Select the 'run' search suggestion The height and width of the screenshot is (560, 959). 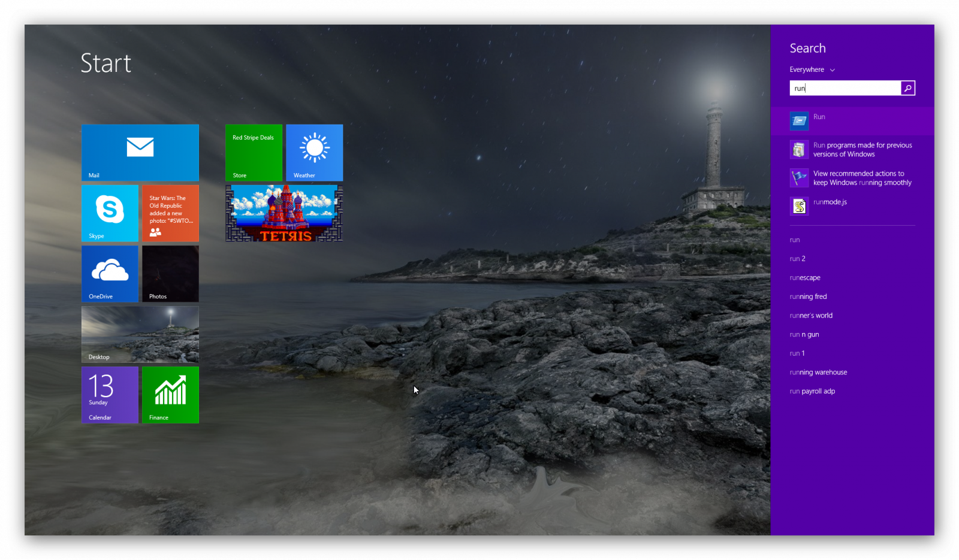(x=795, y=240)
